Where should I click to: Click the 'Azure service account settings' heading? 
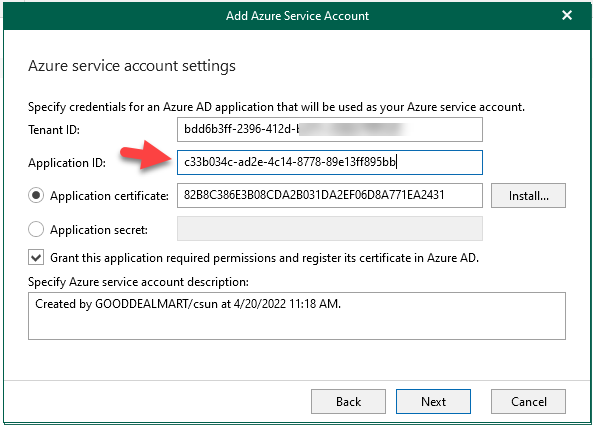[132, 66]
